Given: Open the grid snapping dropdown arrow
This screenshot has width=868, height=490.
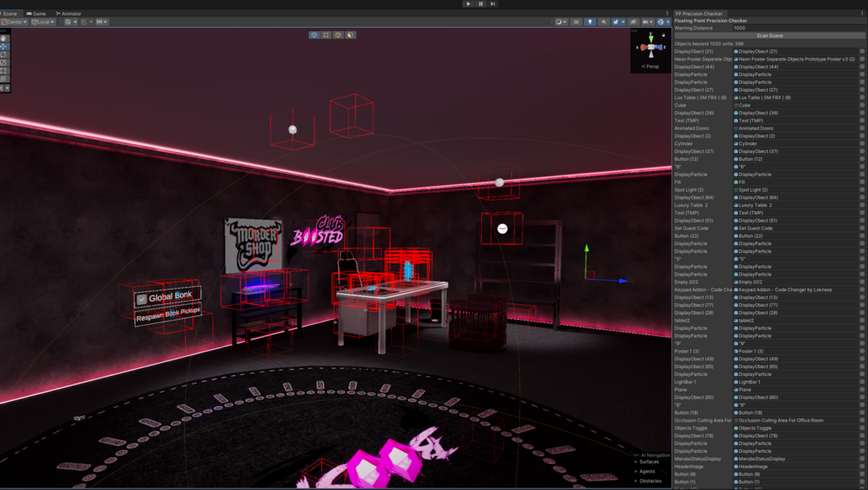Looking at the screenshot, I should tap(75, 22).
